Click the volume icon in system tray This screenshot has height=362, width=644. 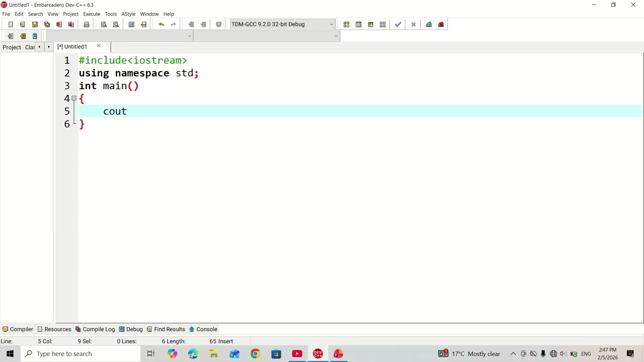[x=563, y=353]
